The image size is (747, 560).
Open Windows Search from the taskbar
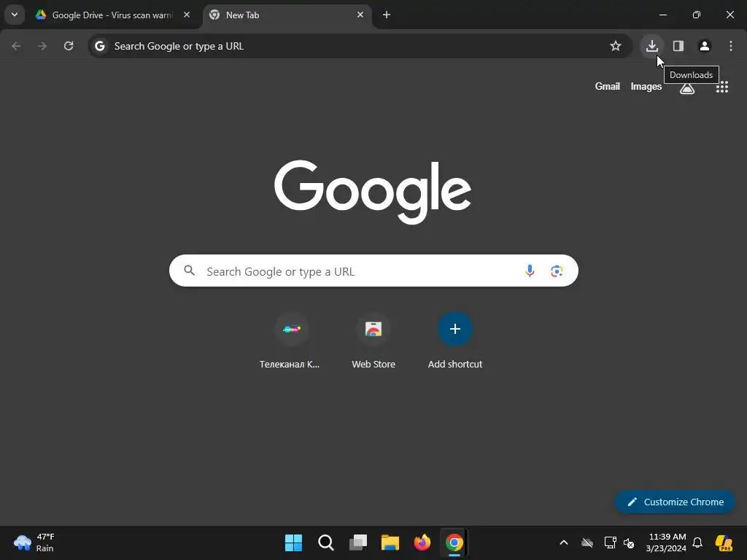pyautogui.click(x=326, y=542)
